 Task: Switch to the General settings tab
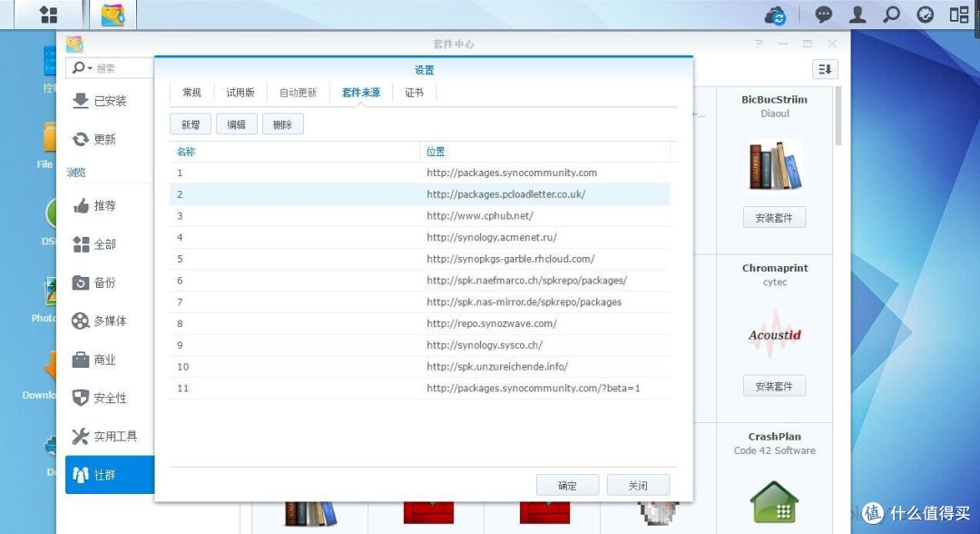coord(191,93)
